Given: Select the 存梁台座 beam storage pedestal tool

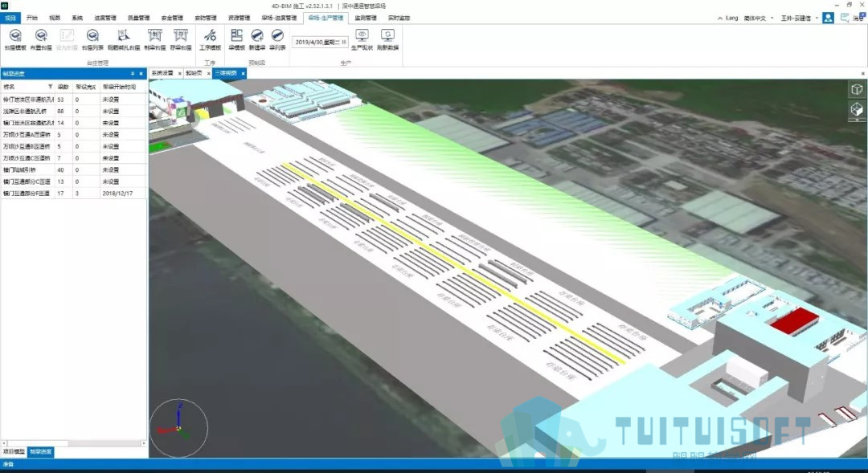Looking at the screenshot, I should pyautogui.click(x=181, y=39).
